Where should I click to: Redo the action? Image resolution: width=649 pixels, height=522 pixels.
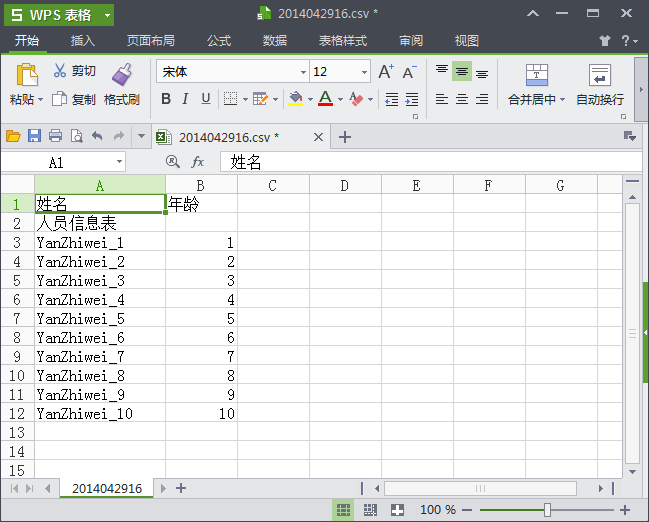coord(119,136)
